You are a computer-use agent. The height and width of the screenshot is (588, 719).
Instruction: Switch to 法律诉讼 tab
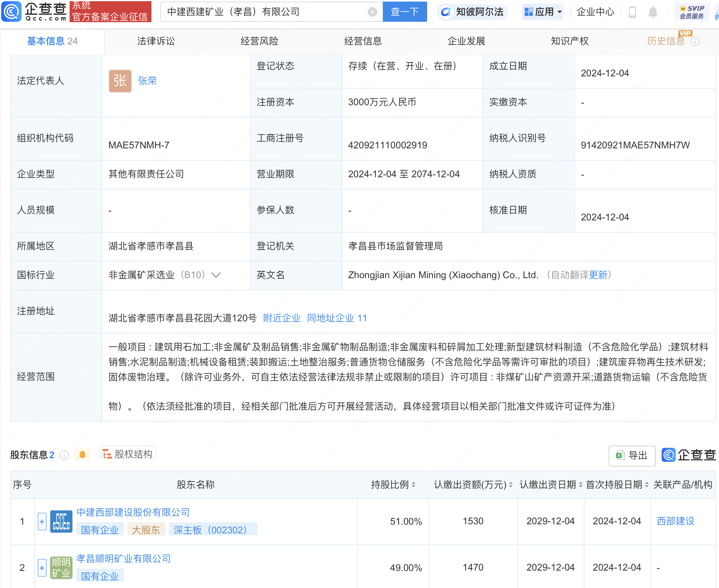(156, 41)
